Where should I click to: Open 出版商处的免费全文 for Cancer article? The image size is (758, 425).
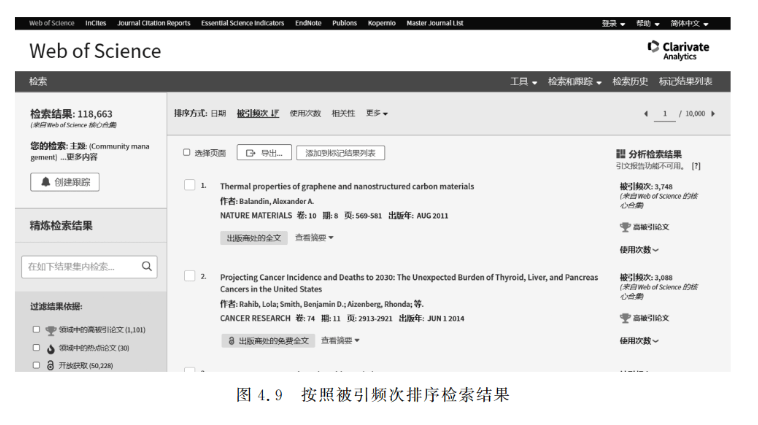(x=268, y=341)
